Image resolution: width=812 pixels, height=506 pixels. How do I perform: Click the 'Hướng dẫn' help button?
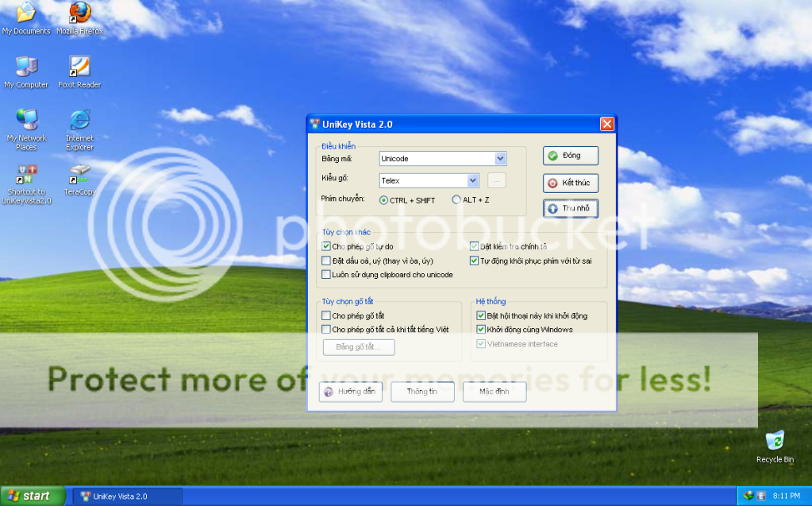coord(351,392)
